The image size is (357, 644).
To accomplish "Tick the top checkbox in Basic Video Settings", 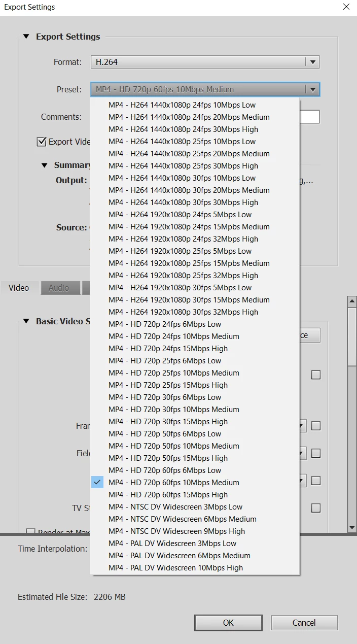I will [x=316, y=375].
